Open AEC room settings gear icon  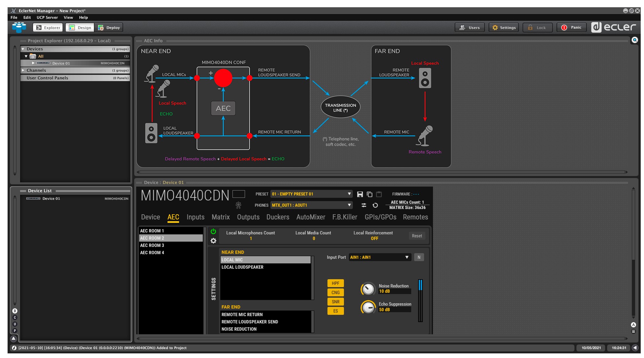click(x=213, y=241)
